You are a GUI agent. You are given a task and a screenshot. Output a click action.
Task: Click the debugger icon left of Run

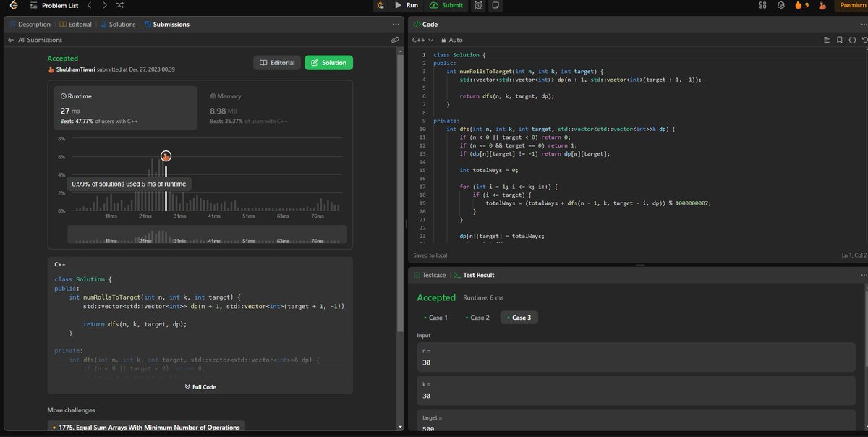[380, 5]
